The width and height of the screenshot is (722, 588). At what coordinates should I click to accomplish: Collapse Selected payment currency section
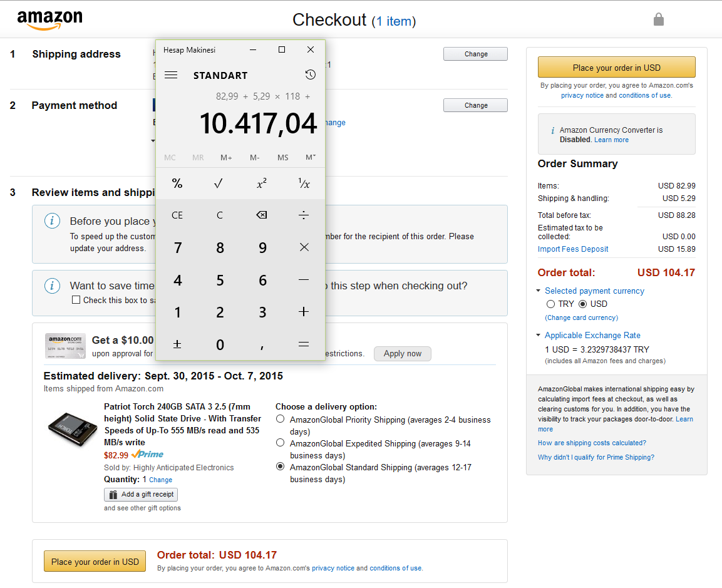539,291
